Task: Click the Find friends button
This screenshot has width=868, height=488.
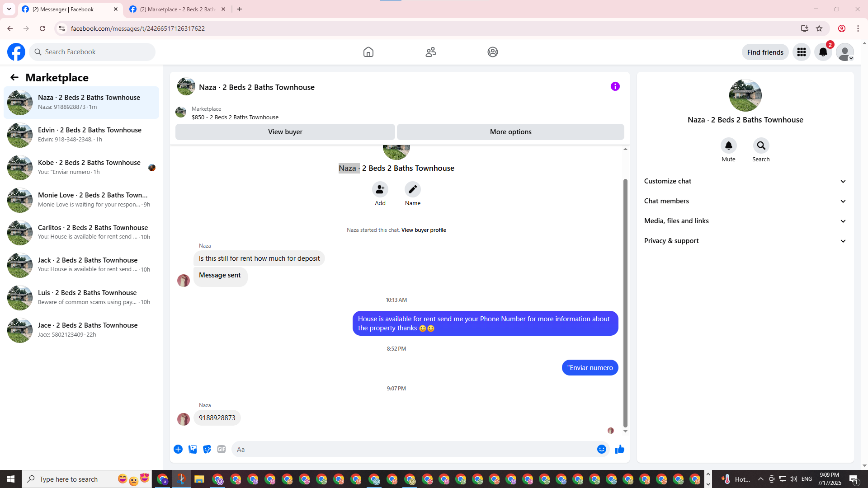Action: click(765, 52)
